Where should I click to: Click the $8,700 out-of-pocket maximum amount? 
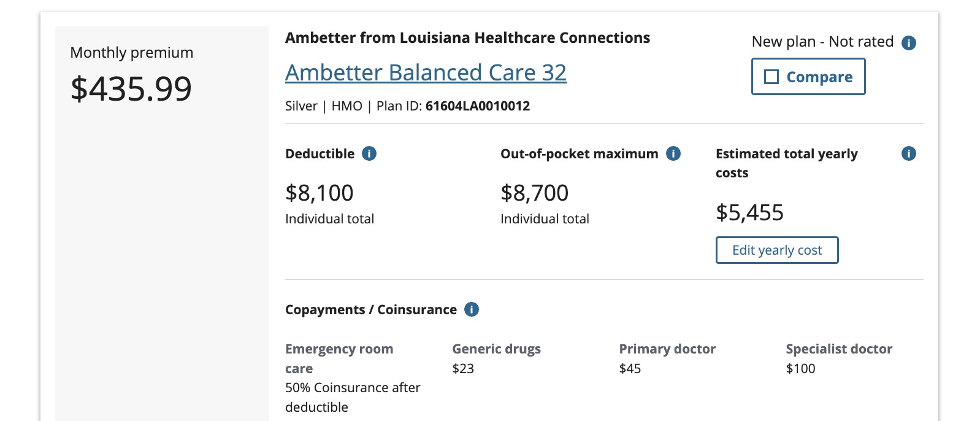click(x=535, y=193)
